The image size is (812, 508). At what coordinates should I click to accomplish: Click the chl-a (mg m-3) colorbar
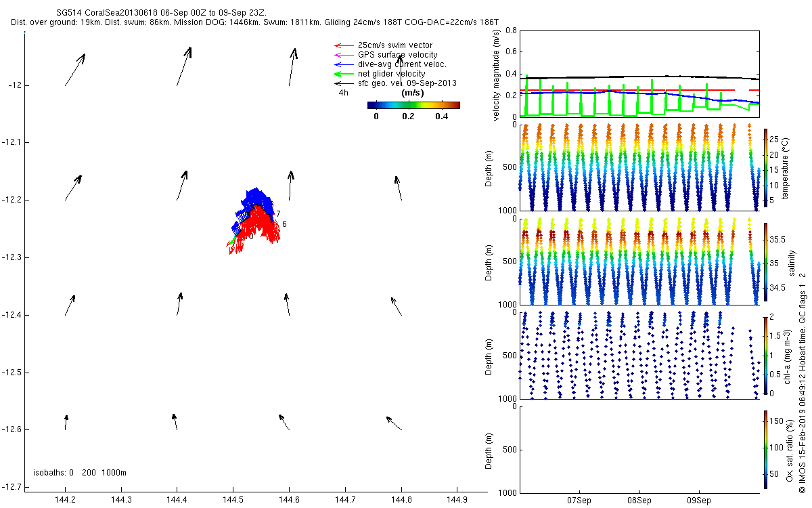point(765,356)
